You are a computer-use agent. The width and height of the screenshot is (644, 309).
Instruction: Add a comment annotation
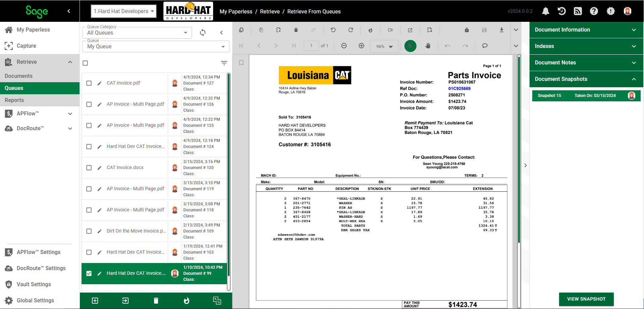(485, 46)
